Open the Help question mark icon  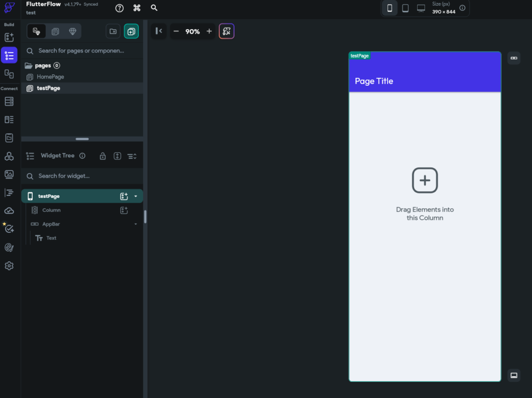click(x=119, y=8)
